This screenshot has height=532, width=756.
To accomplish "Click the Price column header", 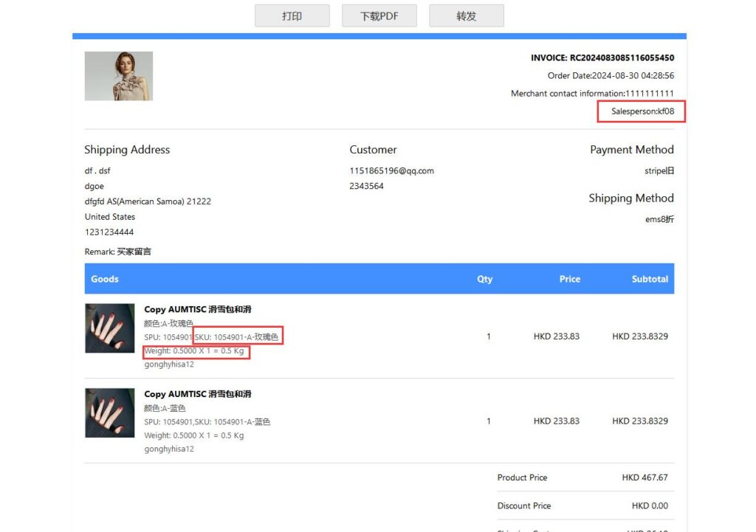I will pyautogui.click(x=570, y=279).
